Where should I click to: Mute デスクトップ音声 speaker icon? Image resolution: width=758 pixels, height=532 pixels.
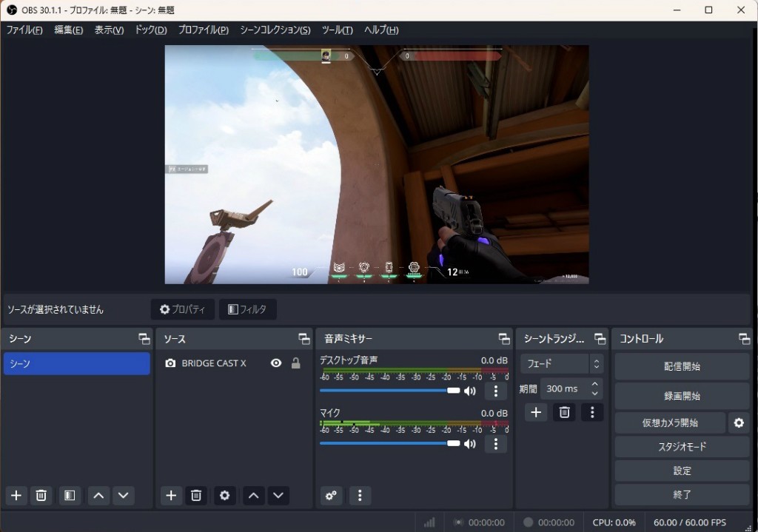tap(469, 391)
